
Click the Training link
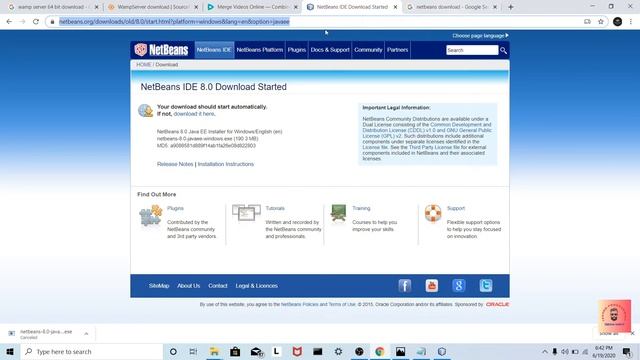(361, 208)
